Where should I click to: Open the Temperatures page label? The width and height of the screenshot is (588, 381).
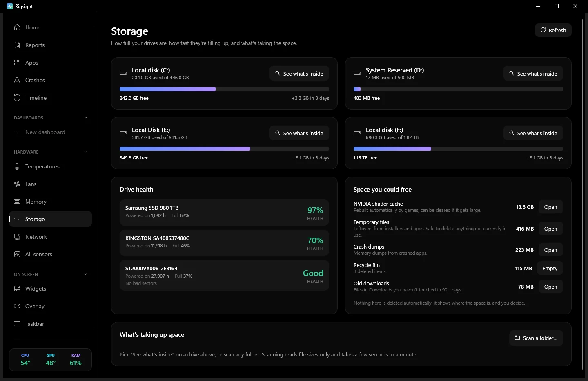pos(42,166)
